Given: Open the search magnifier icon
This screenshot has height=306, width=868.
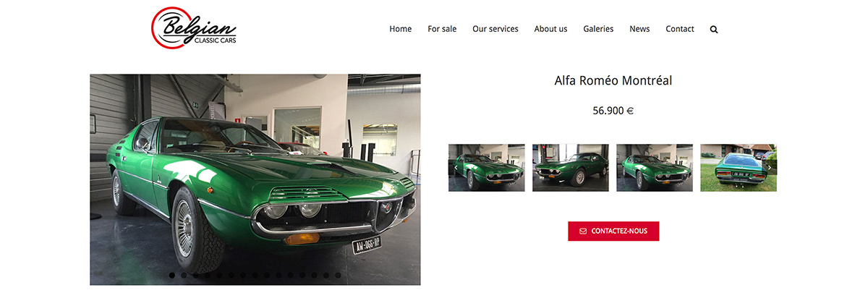Looking at the screenshot, I should 714,30.
